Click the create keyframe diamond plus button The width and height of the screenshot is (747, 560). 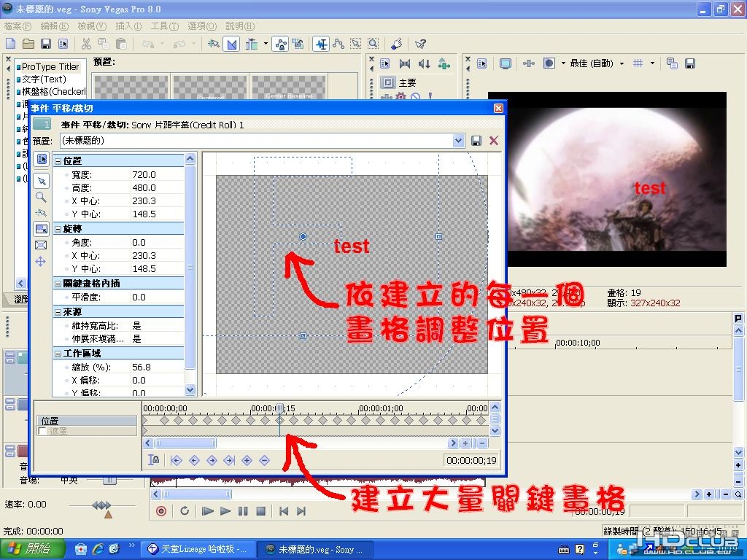247,460
